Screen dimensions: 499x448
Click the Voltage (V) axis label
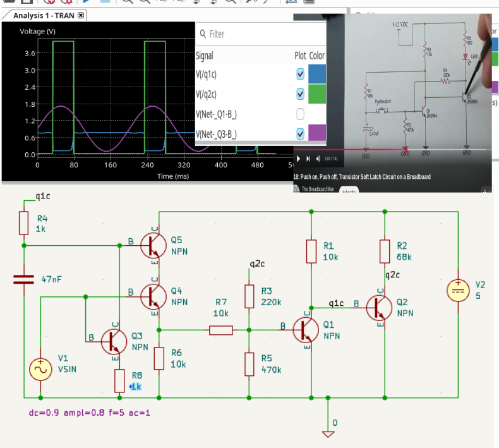(37, 32)
